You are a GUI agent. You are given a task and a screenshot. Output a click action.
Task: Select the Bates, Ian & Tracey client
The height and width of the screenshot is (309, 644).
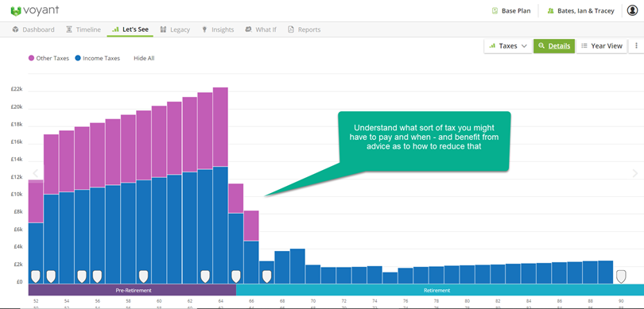pos(580,11)
